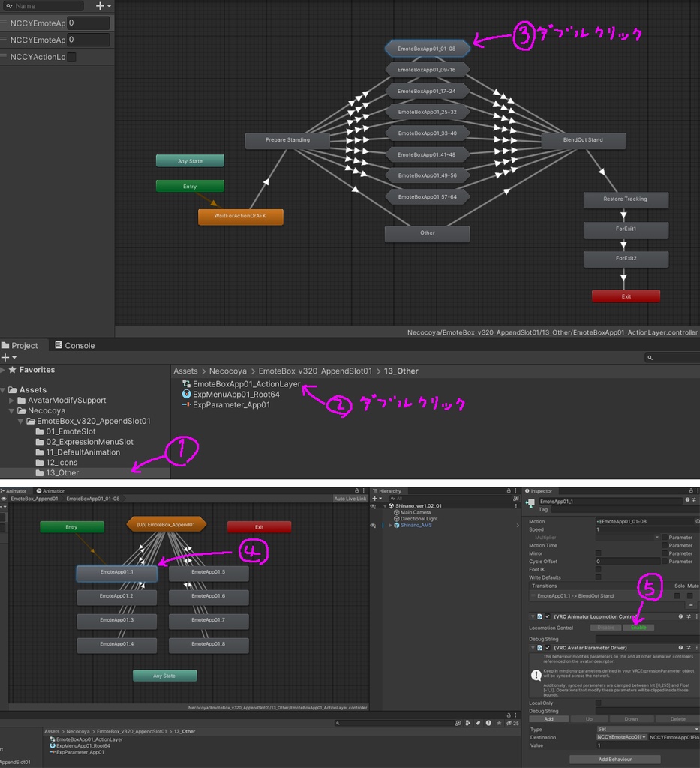Click the eye icon in the Animator breadcrumb bar

coord(4,500)
